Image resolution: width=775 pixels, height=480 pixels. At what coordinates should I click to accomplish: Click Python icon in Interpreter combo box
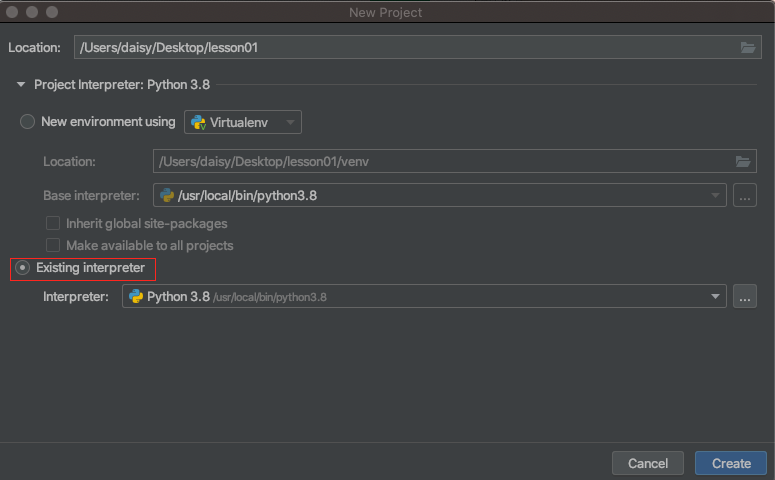136,296
